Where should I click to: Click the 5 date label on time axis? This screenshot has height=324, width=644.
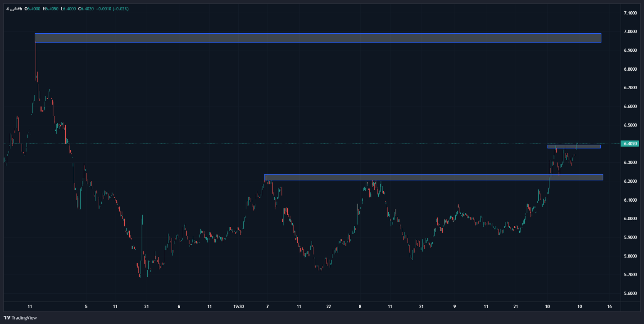(x=86, y=306)
